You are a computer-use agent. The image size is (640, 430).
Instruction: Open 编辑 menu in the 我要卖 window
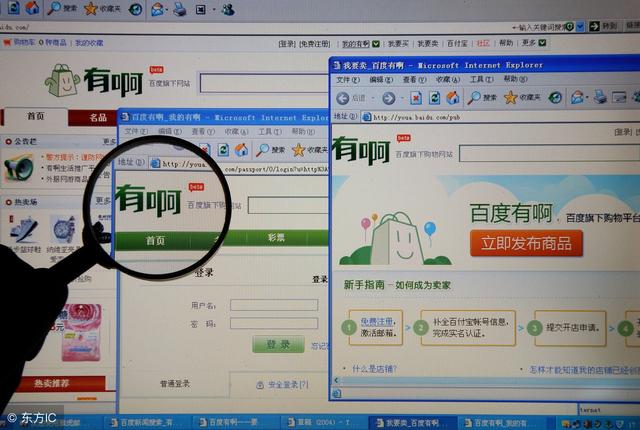point(381,80)
